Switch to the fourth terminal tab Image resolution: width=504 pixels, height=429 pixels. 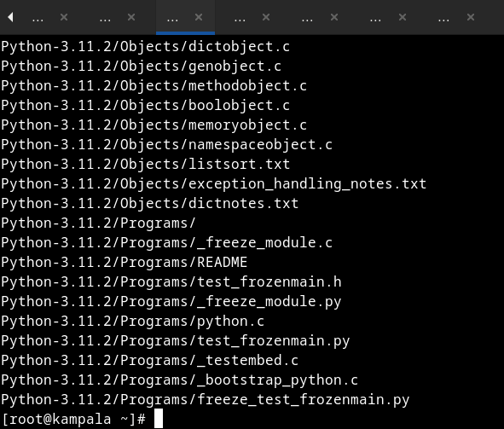(x=240, y=19)
